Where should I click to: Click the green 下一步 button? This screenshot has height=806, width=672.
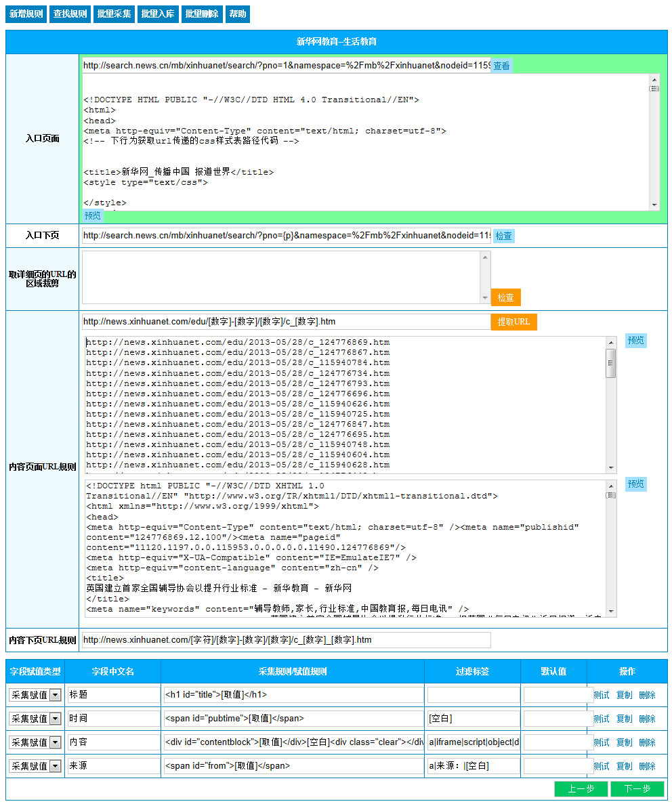(637, 789)
